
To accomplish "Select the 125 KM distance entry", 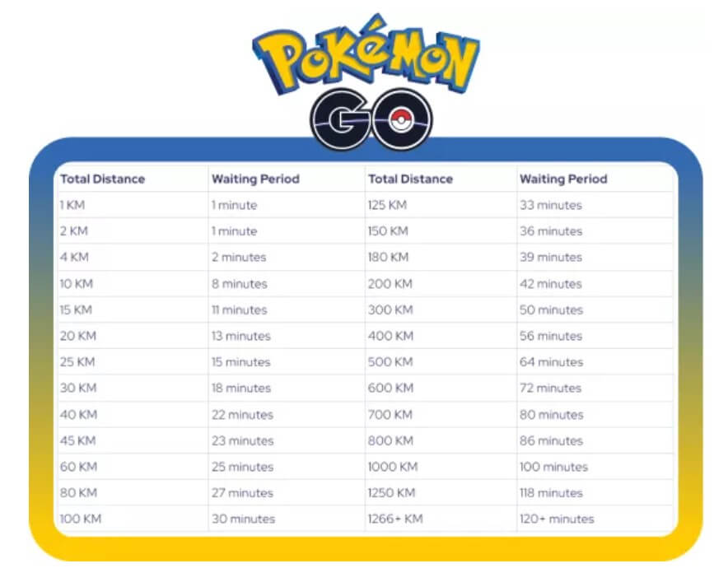I will (x=388, y=205).
